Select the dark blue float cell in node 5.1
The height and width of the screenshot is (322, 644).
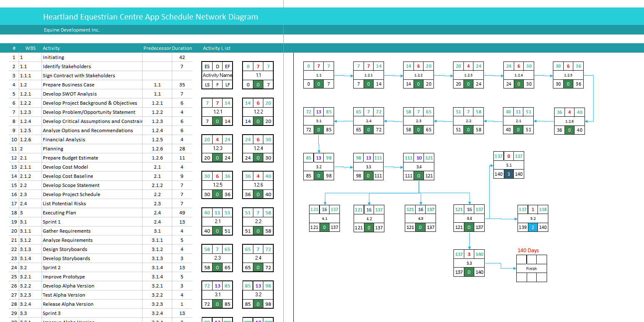(x=508, y=174)
